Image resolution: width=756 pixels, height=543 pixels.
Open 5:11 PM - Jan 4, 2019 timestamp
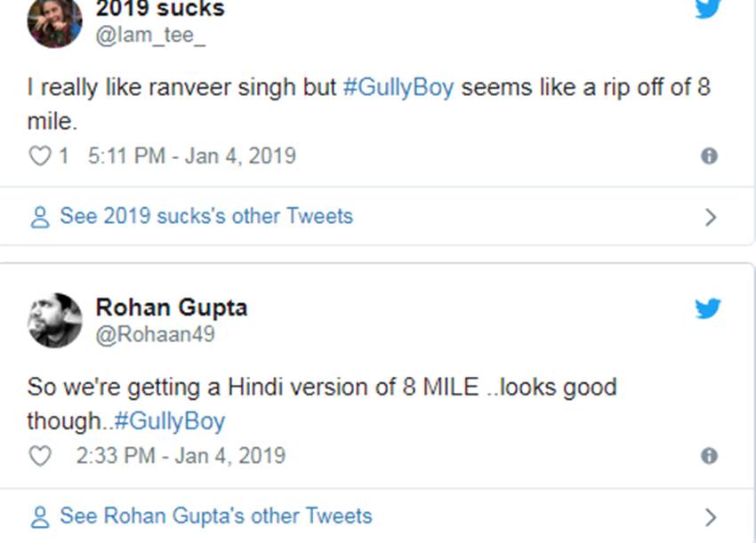click(x=192, y=156)
